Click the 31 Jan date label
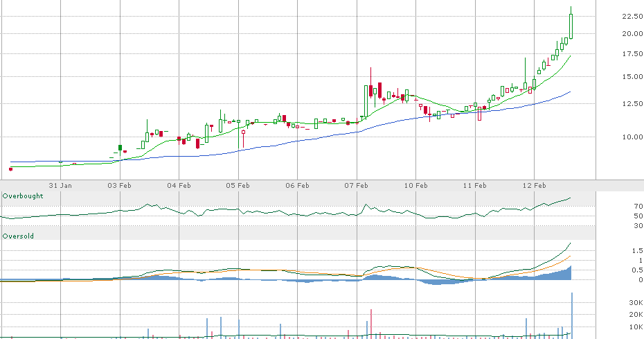Screen dimensions: 644x339 pyautogui.click(x=60, y=186)
